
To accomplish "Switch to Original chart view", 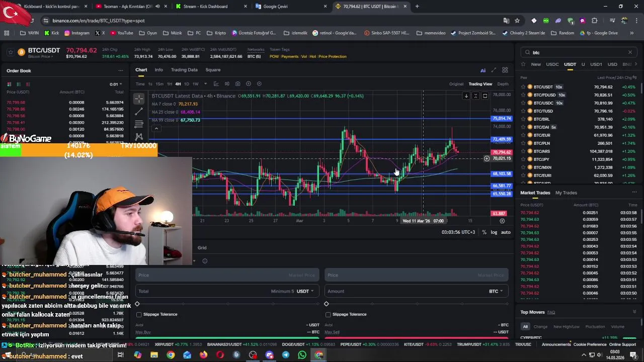I will [456, 84].
